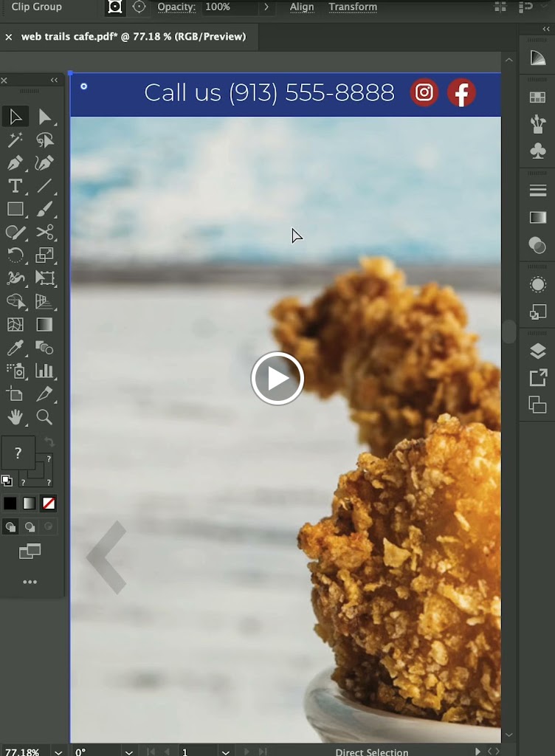The height and width of the screenshot is (756, 555).
Task: Select the Eyedropper tool
Action: coord(15,348)
